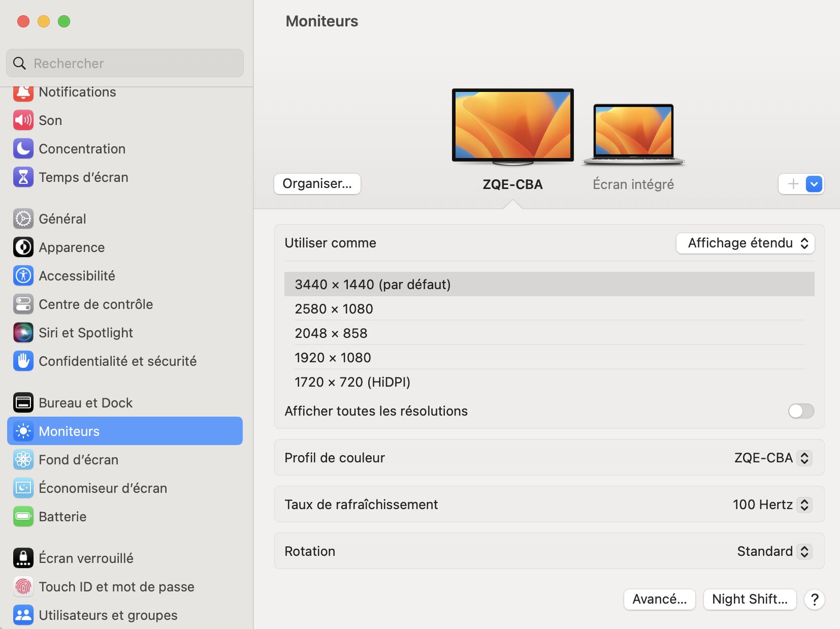Open the Rotation Standard popup menu

[x=774, y=551]
